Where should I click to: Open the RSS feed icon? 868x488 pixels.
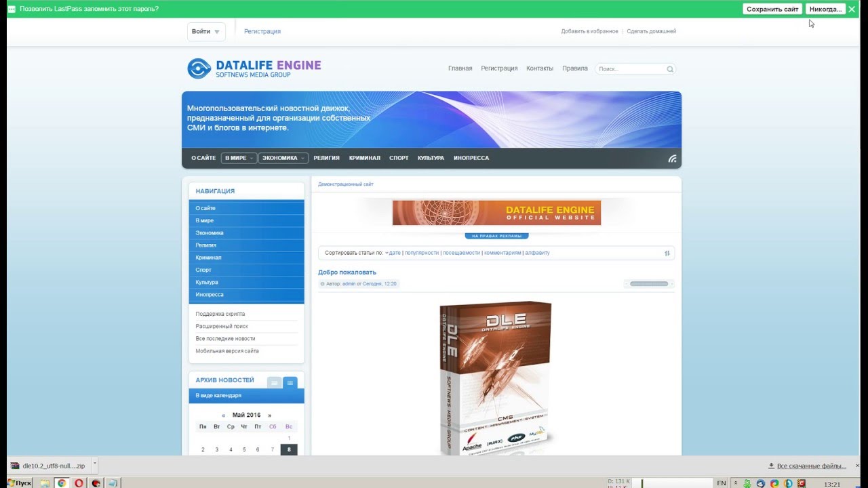pyautogui.click(x=672, y=159)
